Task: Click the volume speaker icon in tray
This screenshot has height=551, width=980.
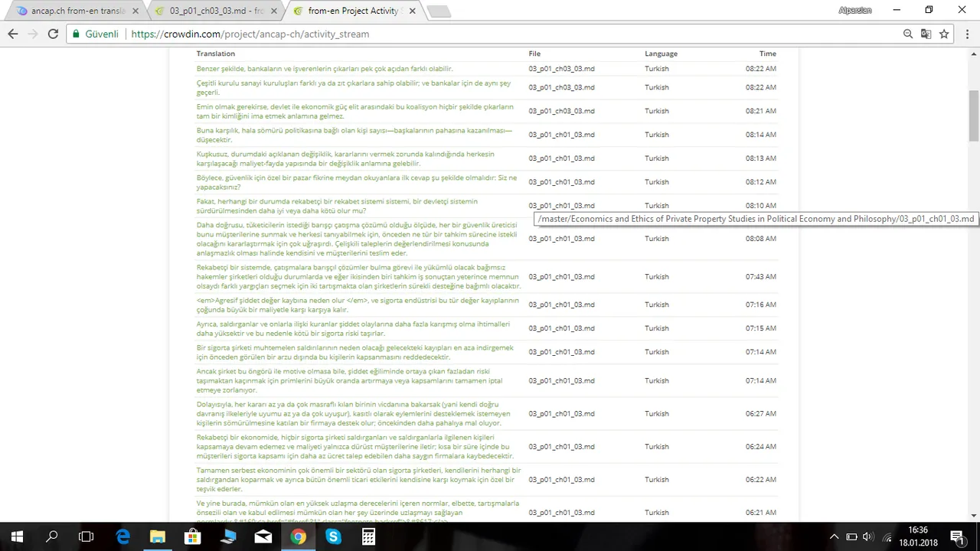Action: click(867, 536)
